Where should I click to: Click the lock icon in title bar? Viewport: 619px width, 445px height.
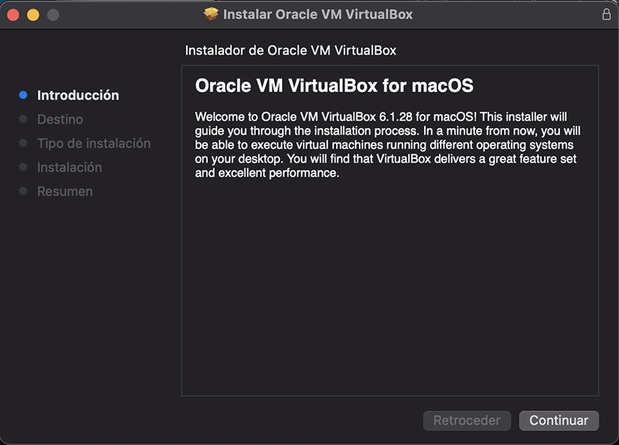point(606,15)
